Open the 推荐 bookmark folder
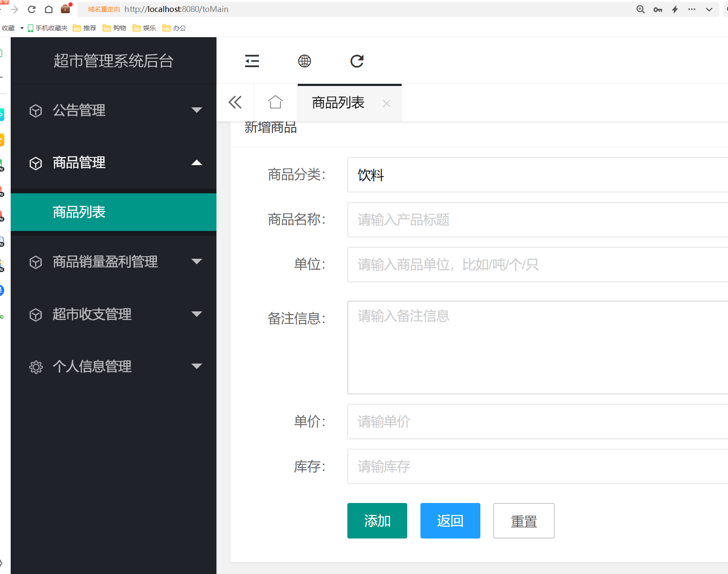The height and width of the screenshot is (574, 728). click(x=85, y=28)
